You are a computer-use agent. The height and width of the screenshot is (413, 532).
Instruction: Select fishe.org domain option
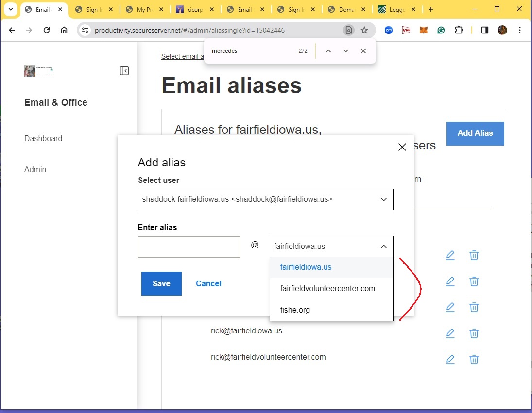pos(295,310)
